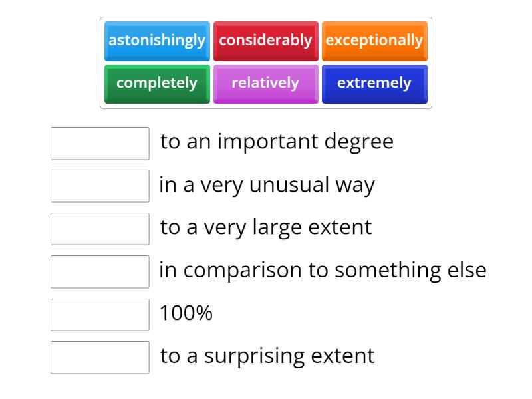Select the 'astonishingly' word tile
The width and height of the screenshot is (532, 399).
pos(157,41)
